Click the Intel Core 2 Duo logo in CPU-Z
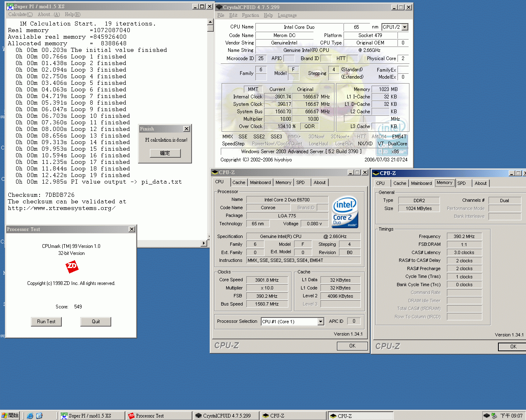 345,212
